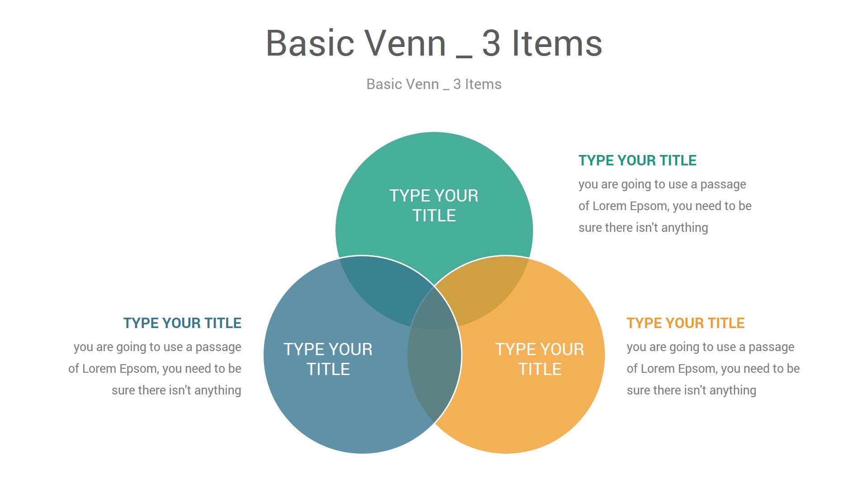This screenshot has width=868, height=488.
Task: Click the orange "TYPE YOUR TITLE" side heading
Action: coord(685,323)
